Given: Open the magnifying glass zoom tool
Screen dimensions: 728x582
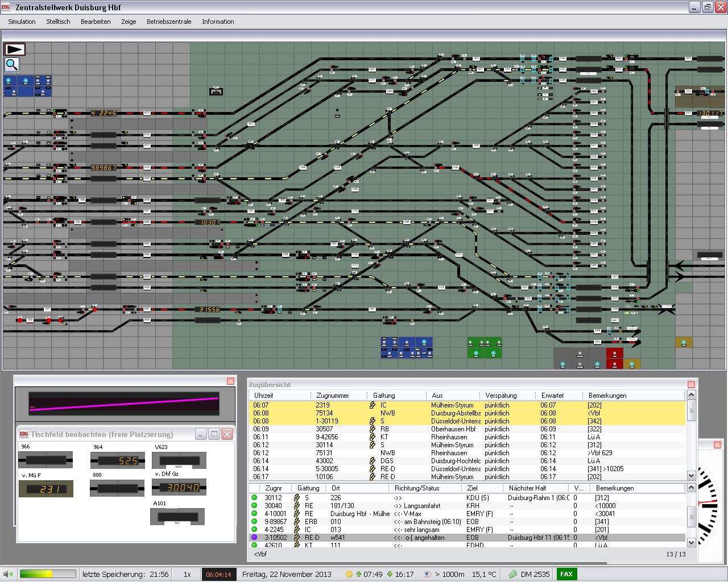Looking at the screenshot, I should coord(12,65).
